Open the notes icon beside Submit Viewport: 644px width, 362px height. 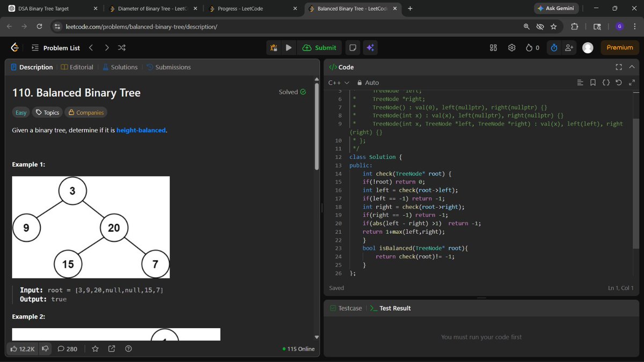[x=353, y=48]
